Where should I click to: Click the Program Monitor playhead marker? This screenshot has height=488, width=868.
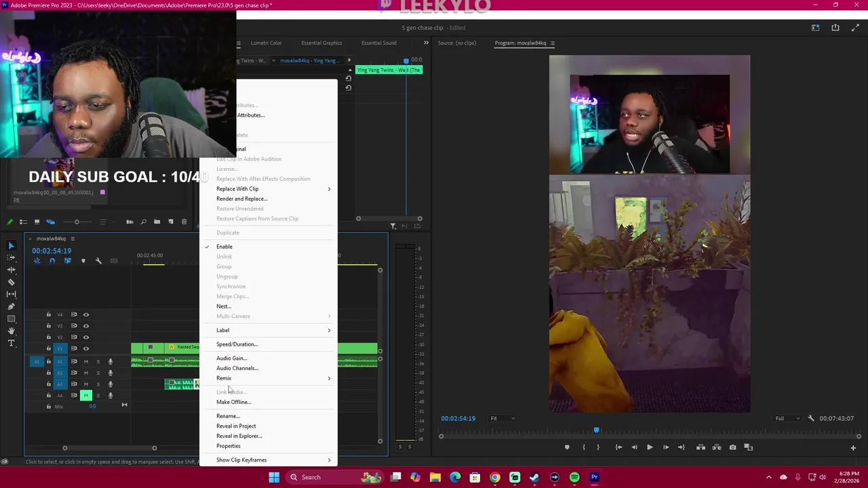click(597, 430)
